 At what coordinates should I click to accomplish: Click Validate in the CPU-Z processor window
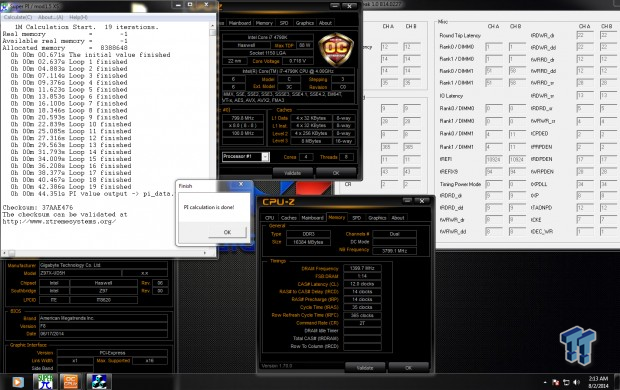click(x=293, y=173)
